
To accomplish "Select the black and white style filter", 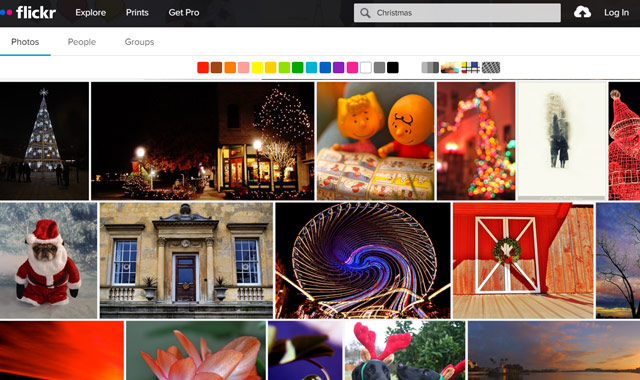I will point(430,67).
